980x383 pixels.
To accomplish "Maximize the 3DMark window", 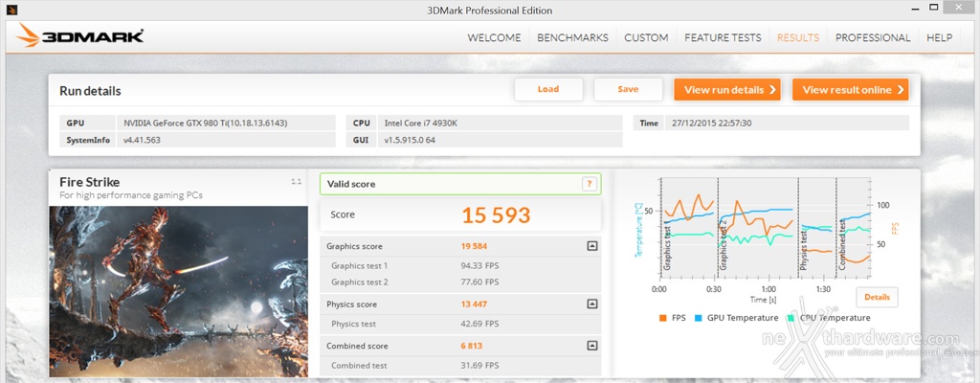I will click(934, 7).
